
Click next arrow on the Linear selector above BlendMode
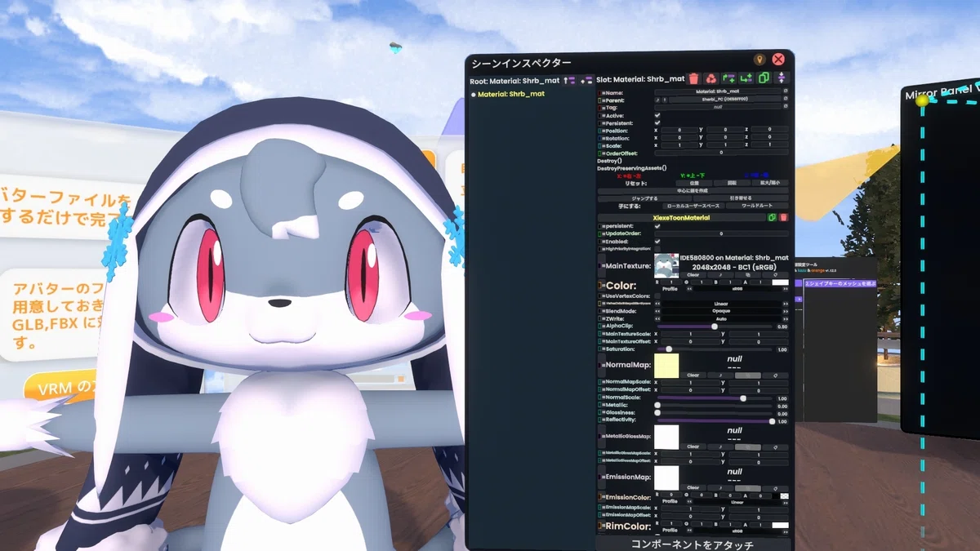[786, 303]
